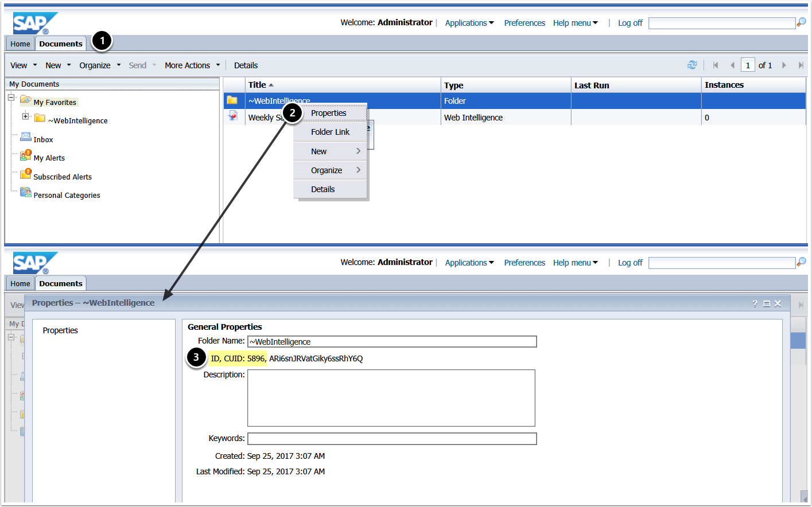Viewport: 812px width, 507px height.
Task: Click the Keywords input field
Action: pos(392,439)
